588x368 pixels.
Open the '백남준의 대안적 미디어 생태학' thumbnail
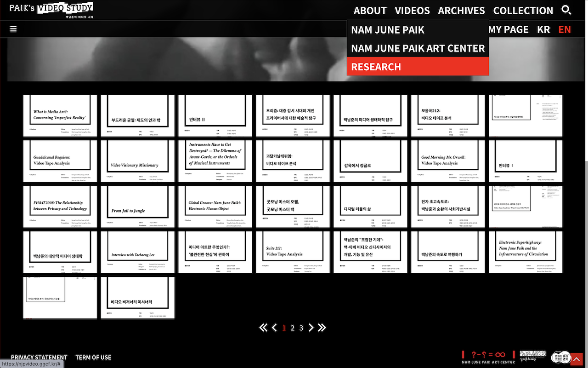click(x=60, y=253)
